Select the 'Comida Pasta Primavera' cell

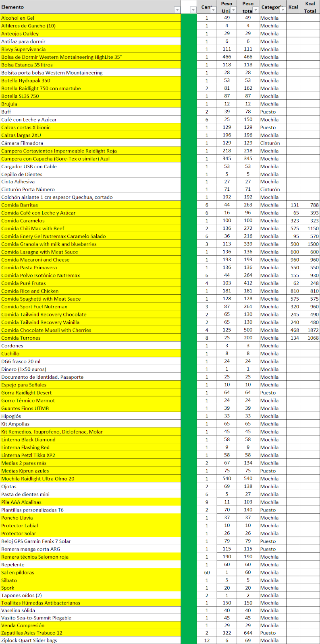pyautogui.click(x=90, y=267)
